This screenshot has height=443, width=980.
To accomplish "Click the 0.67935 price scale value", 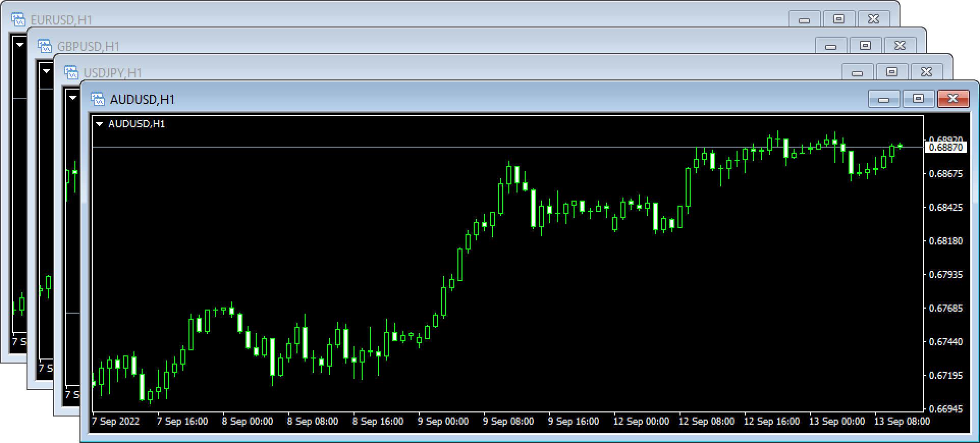I will click(x=946, y=274).
